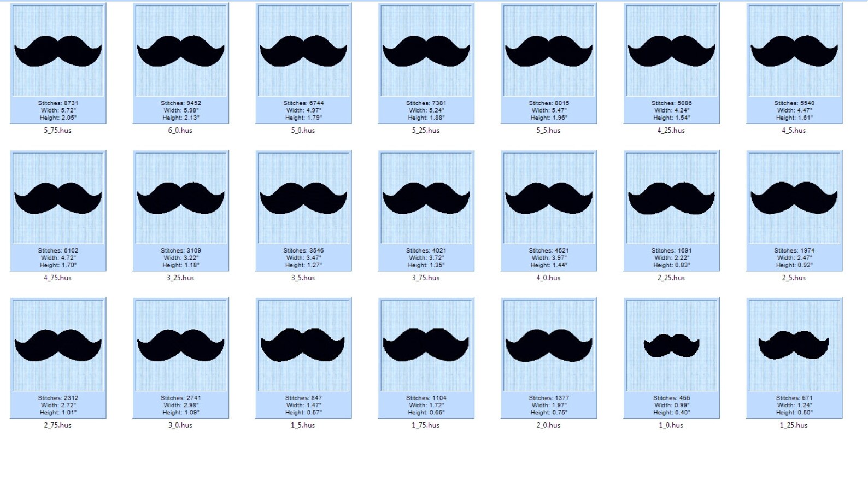Click the 'Width: 4.97"' info text
This screenshot has height=493, width=868.
pyautogui.click(x=303, y=110)
